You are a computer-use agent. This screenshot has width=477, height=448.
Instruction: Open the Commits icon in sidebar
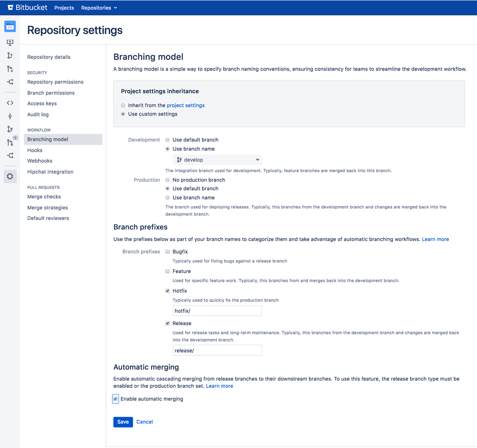tap(10, 116)
